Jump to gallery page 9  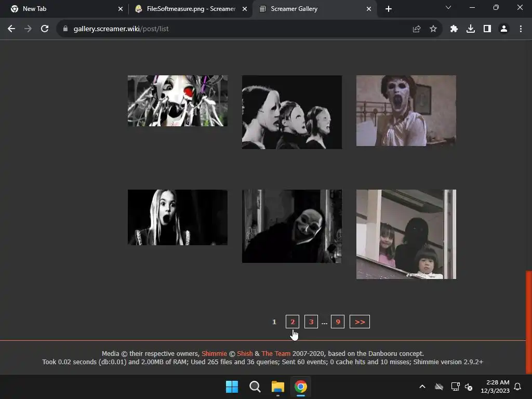338,322
